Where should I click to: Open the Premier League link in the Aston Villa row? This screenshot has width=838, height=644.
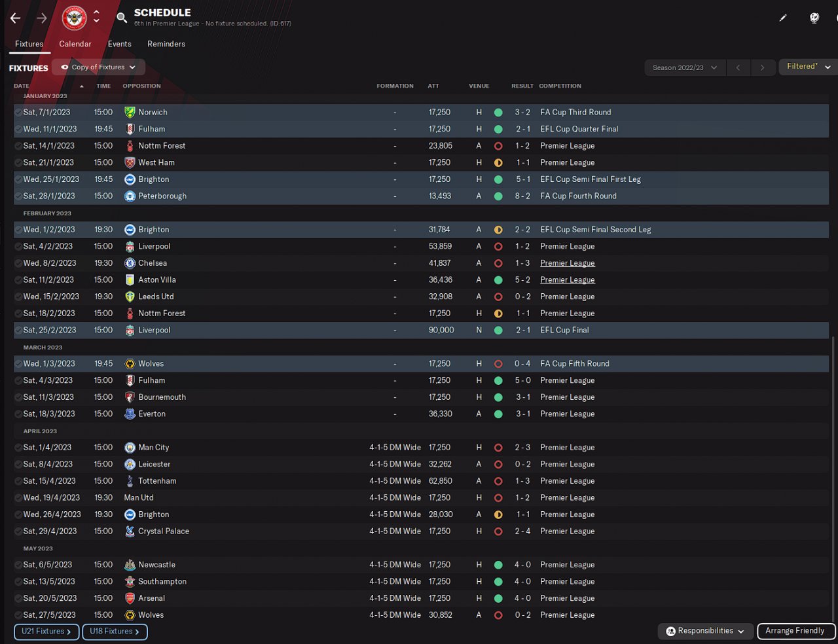[568, 280]
